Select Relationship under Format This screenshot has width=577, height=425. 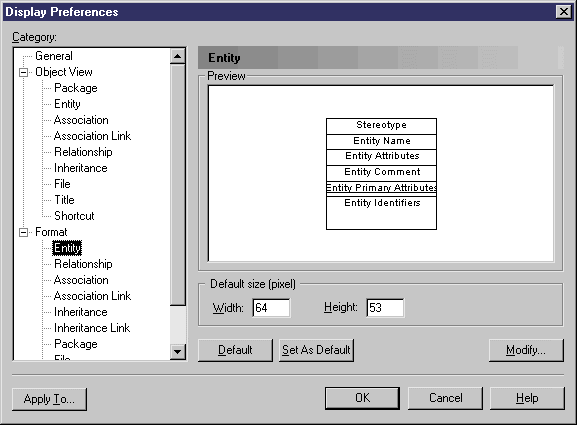83,264
